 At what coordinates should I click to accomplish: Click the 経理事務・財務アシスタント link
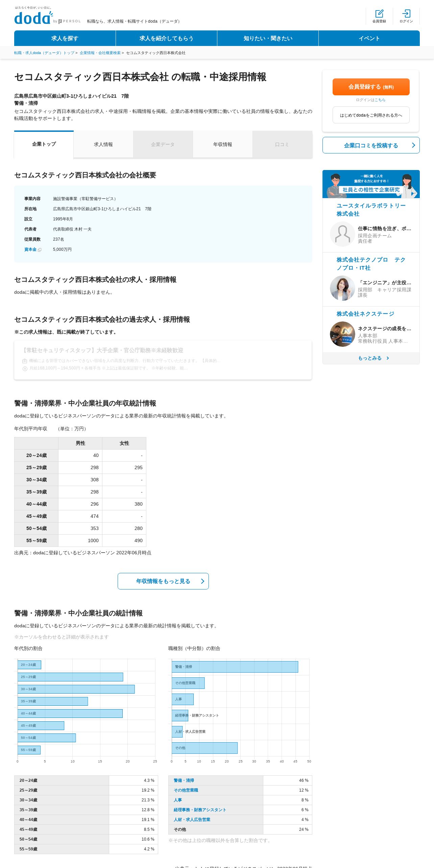click(200, 810)
